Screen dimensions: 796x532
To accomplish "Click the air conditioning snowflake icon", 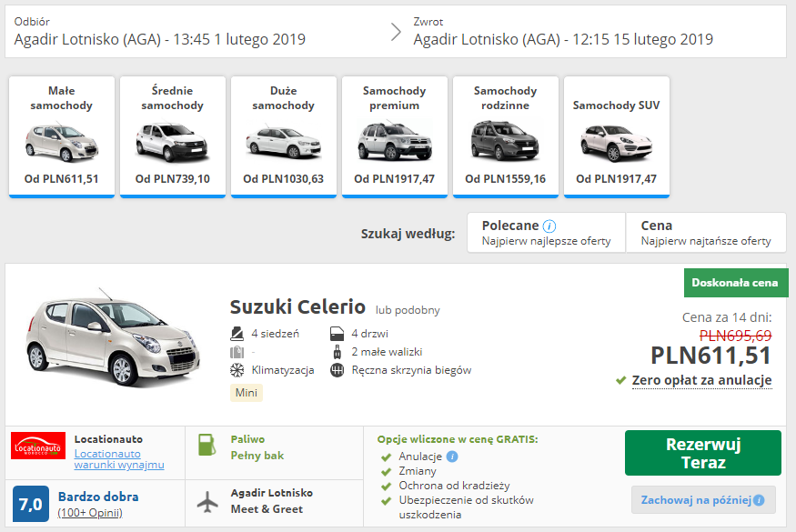I will (x=237, y=370).
